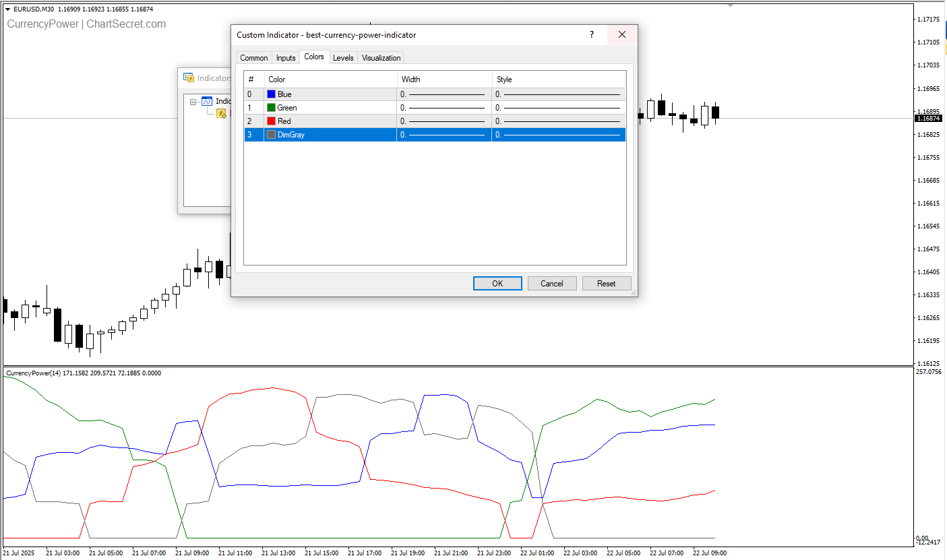Collapse the Indicators tree node
947x560 pixels.
[193, 102]
